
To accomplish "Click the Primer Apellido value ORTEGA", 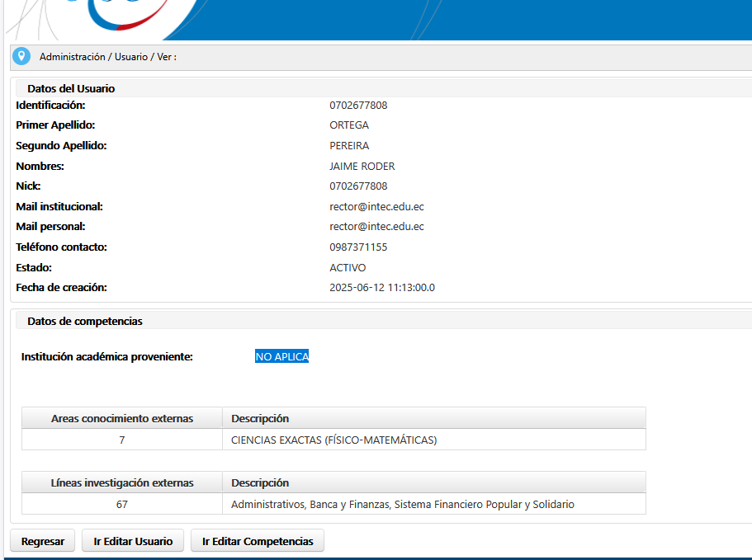I will pyautogui.click(x=349, y=125).
